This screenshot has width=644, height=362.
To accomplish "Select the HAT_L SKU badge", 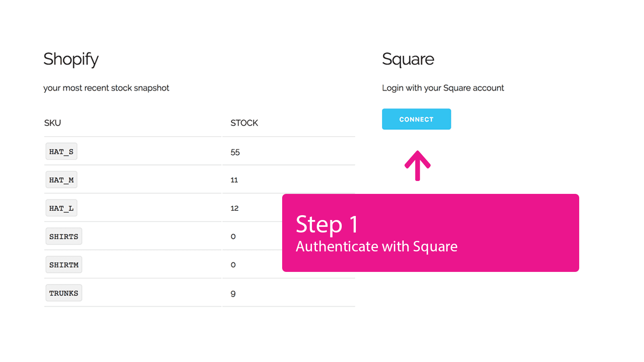I will 61,208.
